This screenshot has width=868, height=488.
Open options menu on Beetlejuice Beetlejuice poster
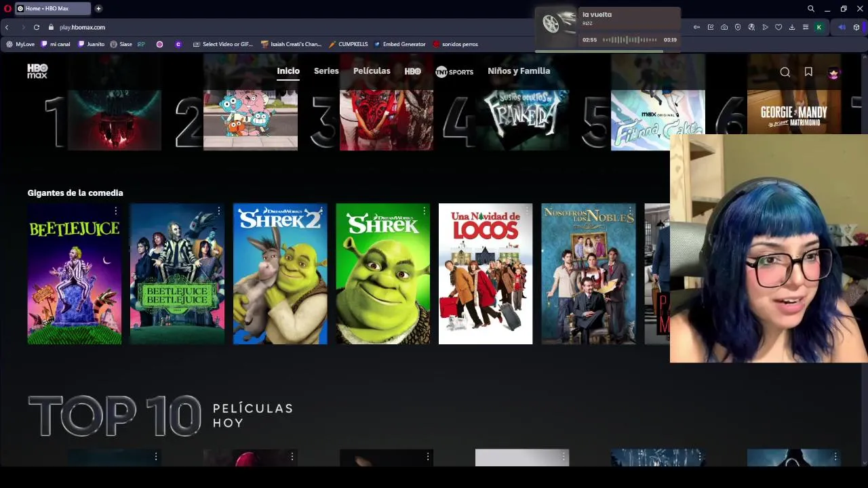pos(218,211)
